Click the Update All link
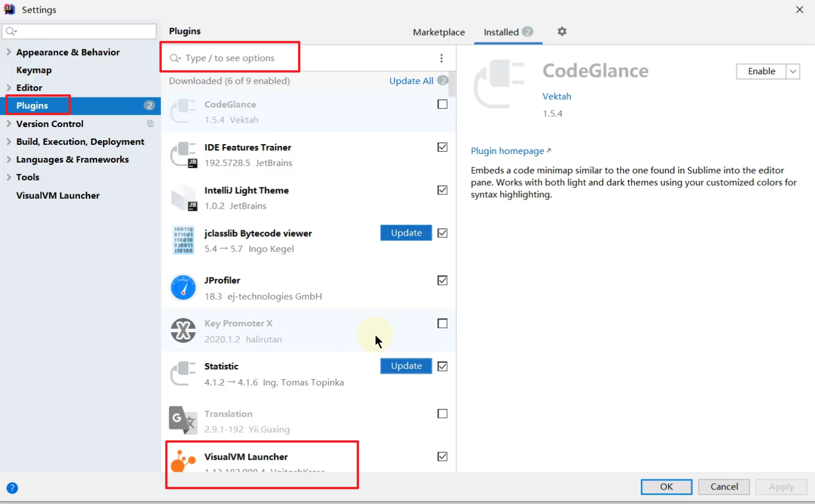This screenshot has height=504, width=815. pos(411,81)
